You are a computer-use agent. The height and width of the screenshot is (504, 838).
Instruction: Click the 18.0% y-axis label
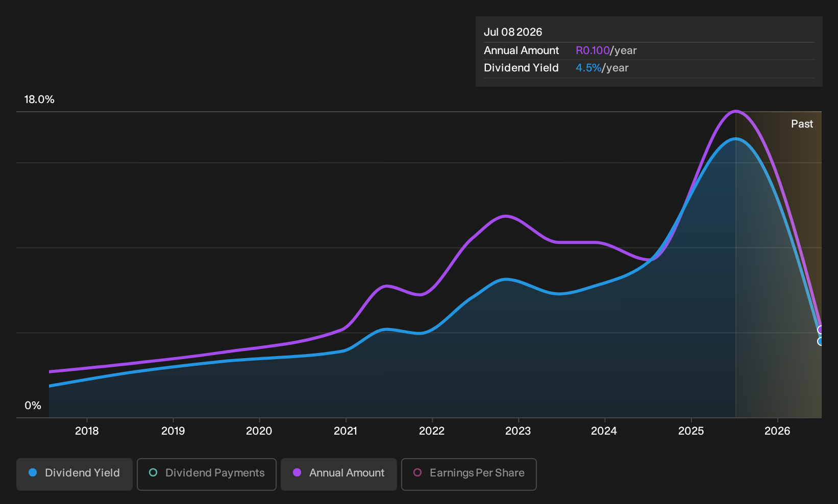(39, 99)
